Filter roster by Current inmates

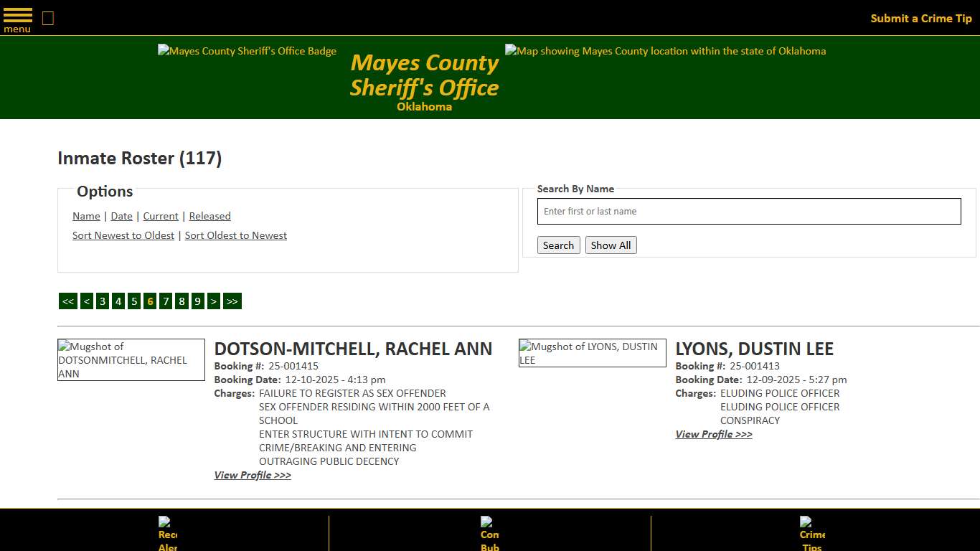[x=160, y=216]
